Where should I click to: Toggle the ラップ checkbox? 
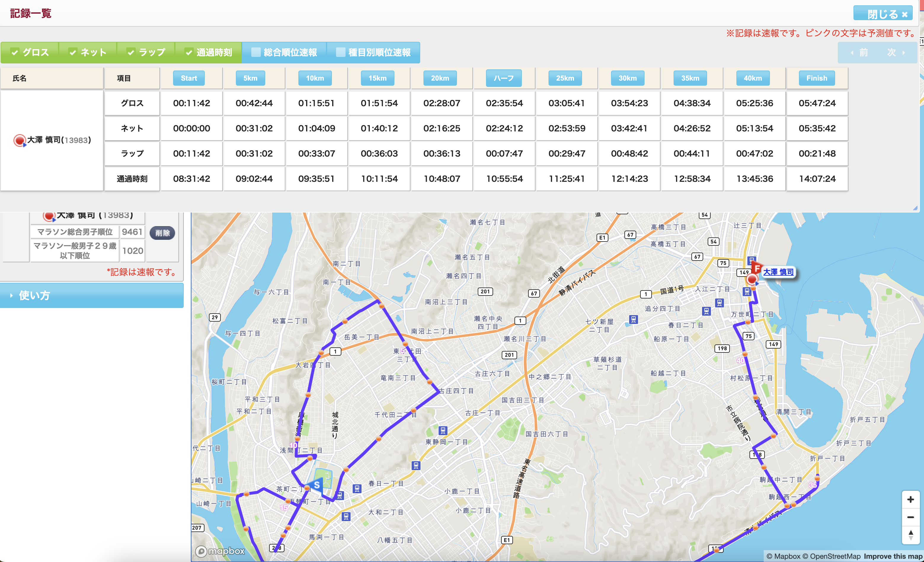pos(131,52)
